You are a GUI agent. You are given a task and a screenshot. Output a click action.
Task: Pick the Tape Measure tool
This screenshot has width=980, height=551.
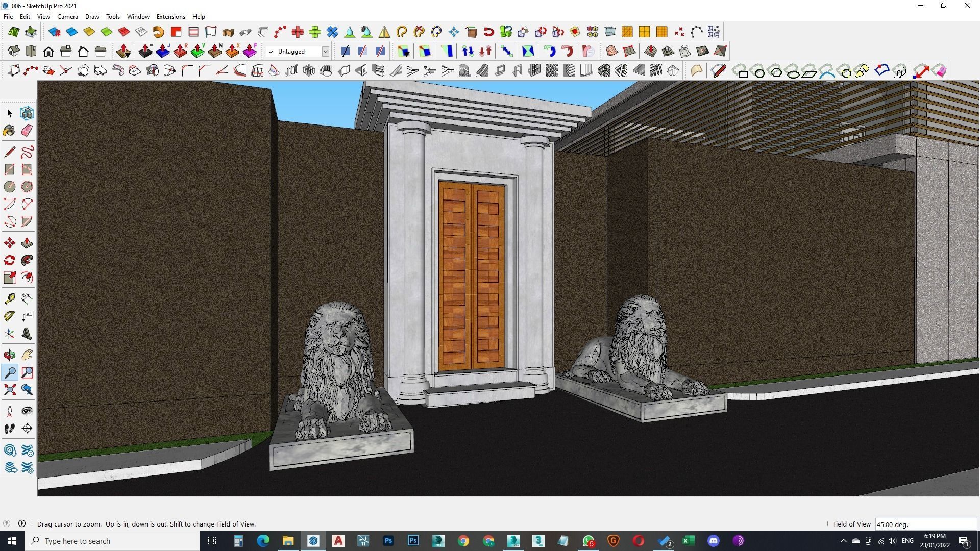point(10,298)
